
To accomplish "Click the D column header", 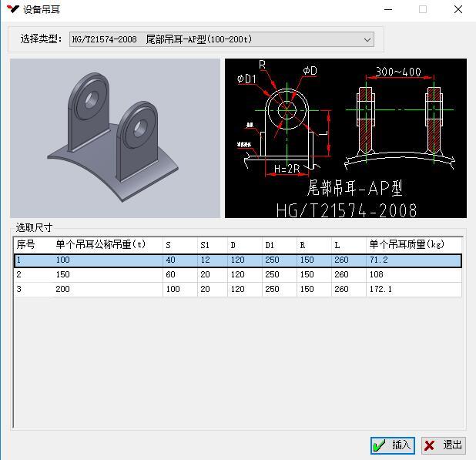I will pos(245,245).
